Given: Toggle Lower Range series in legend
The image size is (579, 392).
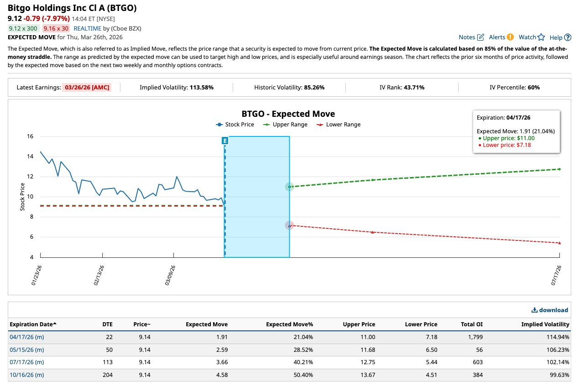Looking at the screenshot, I should 339,125.
